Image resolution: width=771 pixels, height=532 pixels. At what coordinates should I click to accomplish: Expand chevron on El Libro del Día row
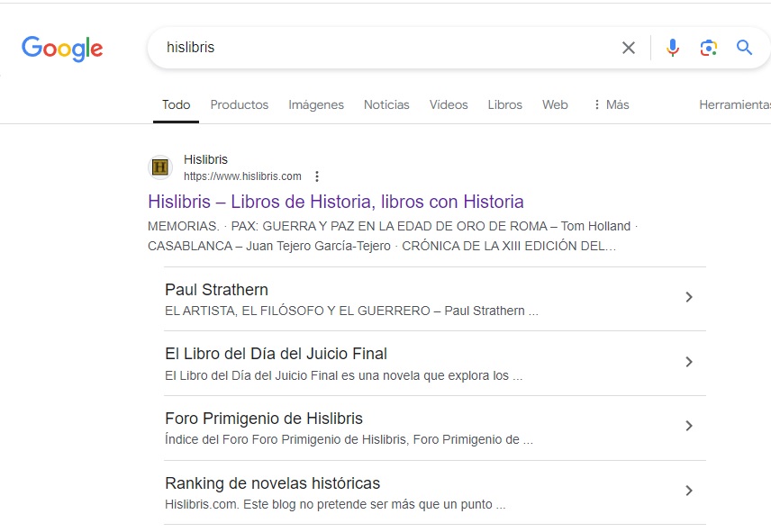point(689,362)
